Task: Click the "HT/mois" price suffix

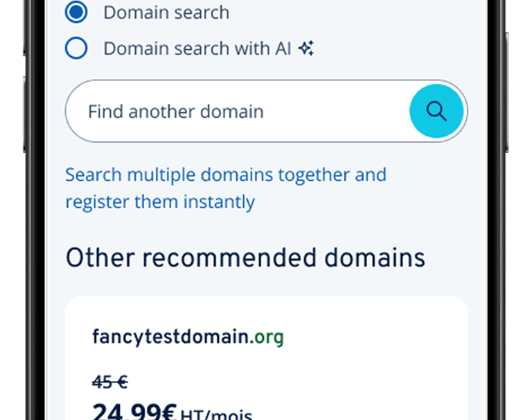Action: (x=216, y=415)
